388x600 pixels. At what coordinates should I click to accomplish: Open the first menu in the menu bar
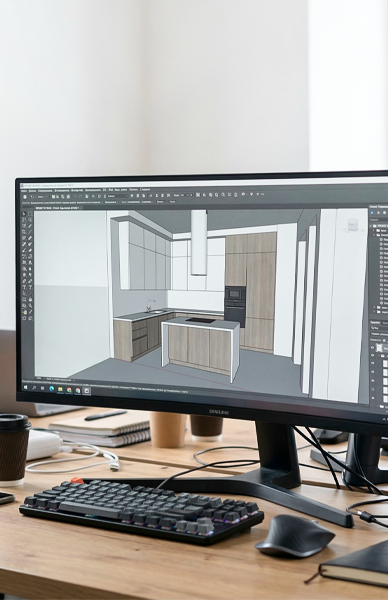[x=24, y=191]
